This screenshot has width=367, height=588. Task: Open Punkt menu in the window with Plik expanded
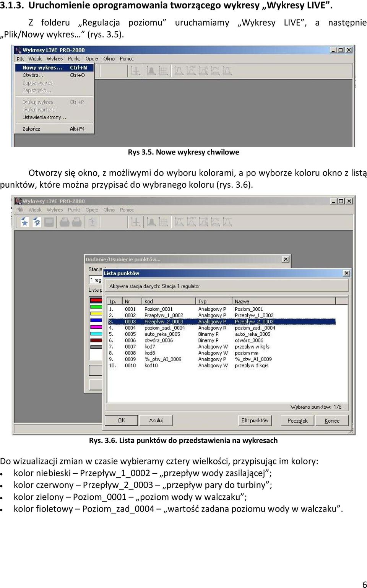[x=74, y=58]
